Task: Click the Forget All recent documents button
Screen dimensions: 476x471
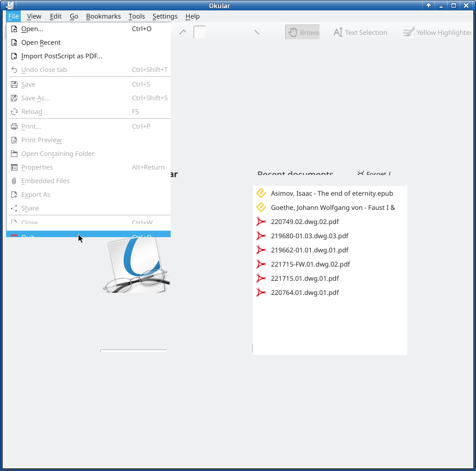Action: (x=374, y=174)
